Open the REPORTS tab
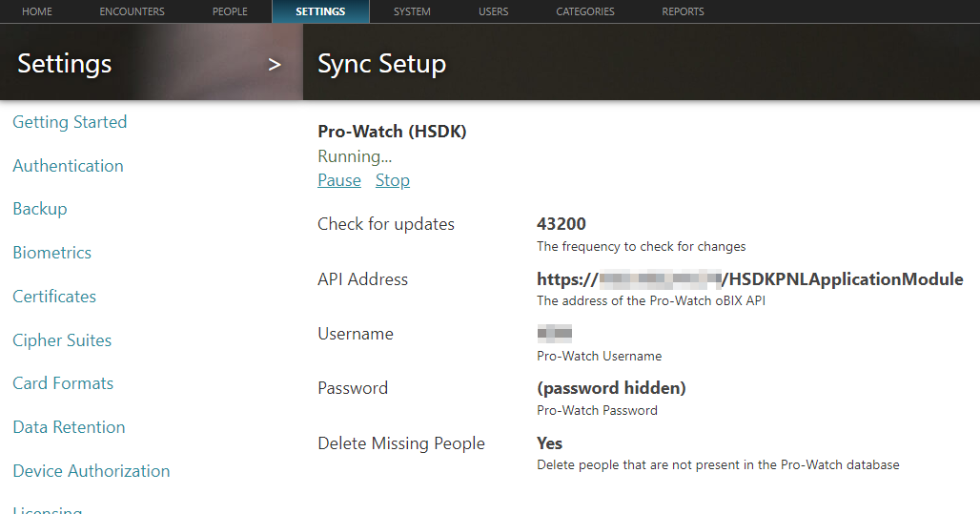Viewport: 980px width, 514px height. coord(683,11)
